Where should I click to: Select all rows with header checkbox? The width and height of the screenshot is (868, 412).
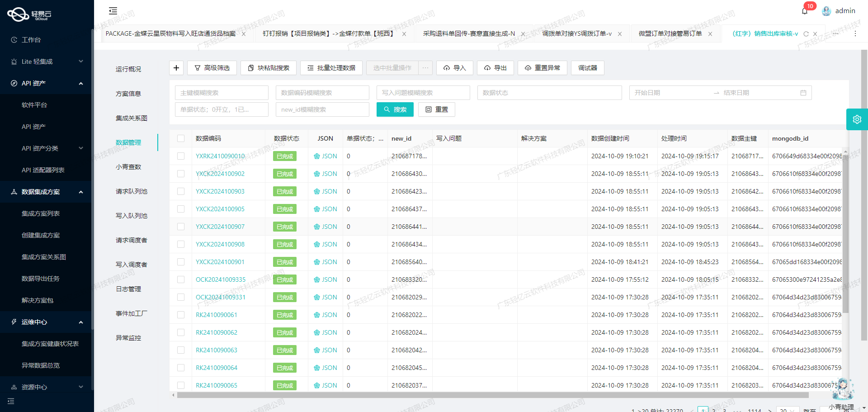click(181, 138)
